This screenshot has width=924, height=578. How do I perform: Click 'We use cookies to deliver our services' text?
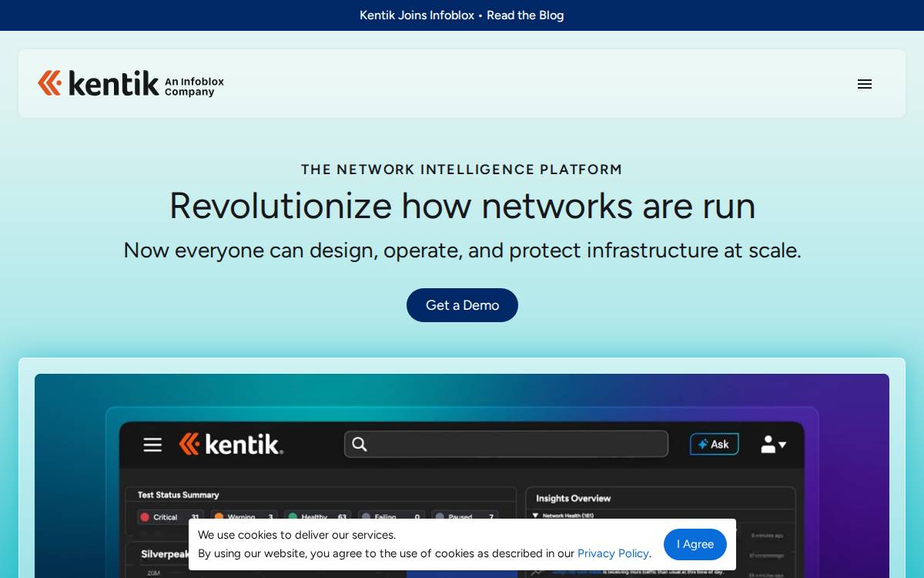[x=297, y=535]
